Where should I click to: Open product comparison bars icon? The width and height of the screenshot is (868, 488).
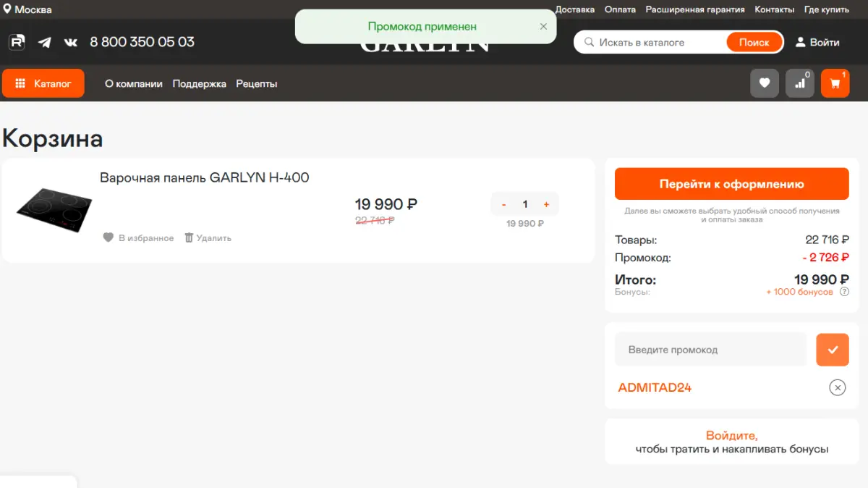[x=800, y=83]
